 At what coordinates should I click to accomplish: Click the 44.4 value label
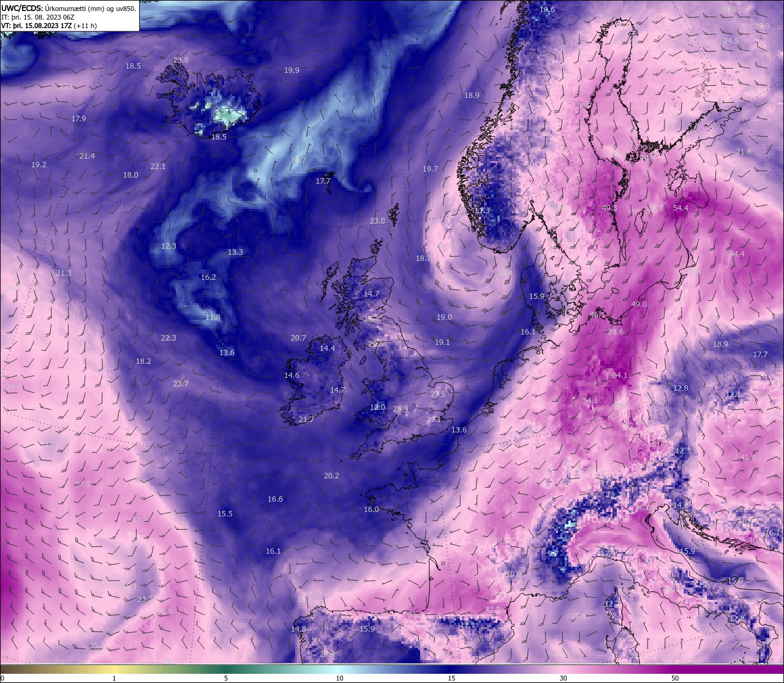[737, 254]
